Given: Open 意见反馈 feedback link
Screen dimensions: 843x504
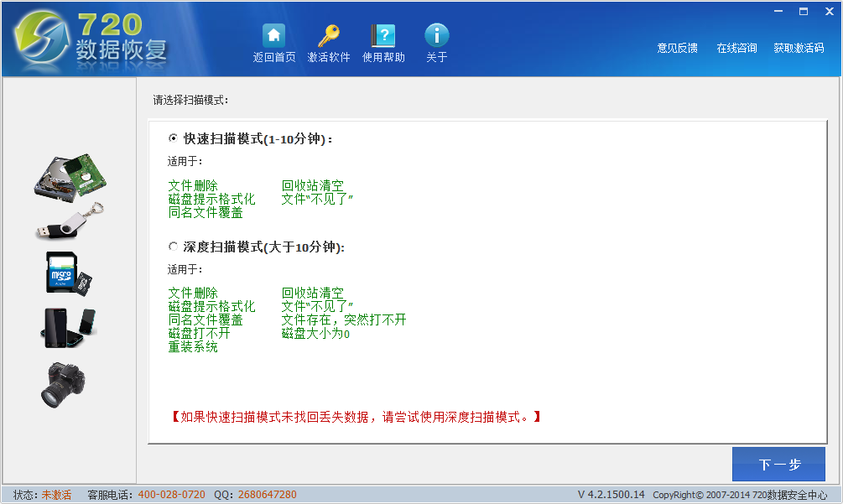Looking at the screenshot, I should coord(677,48).
